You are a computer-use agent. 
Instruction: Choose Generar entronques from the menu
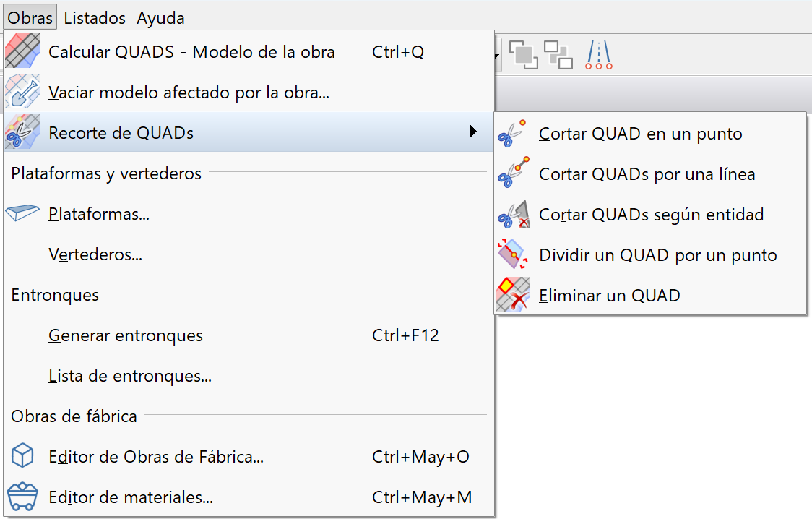126,335
